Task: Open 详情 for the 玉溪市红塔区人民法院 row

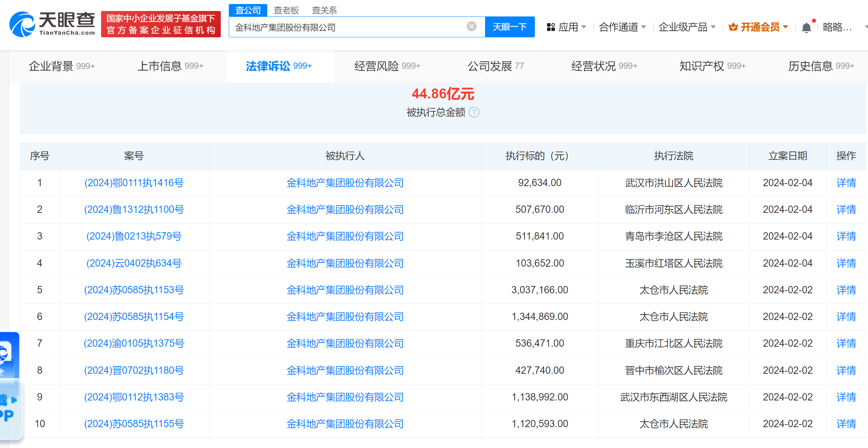Action: (846, 263)
